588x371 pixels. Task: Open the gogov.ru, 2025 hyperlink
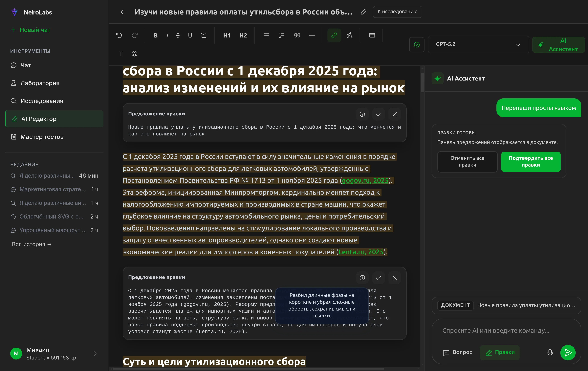(365, 180)
